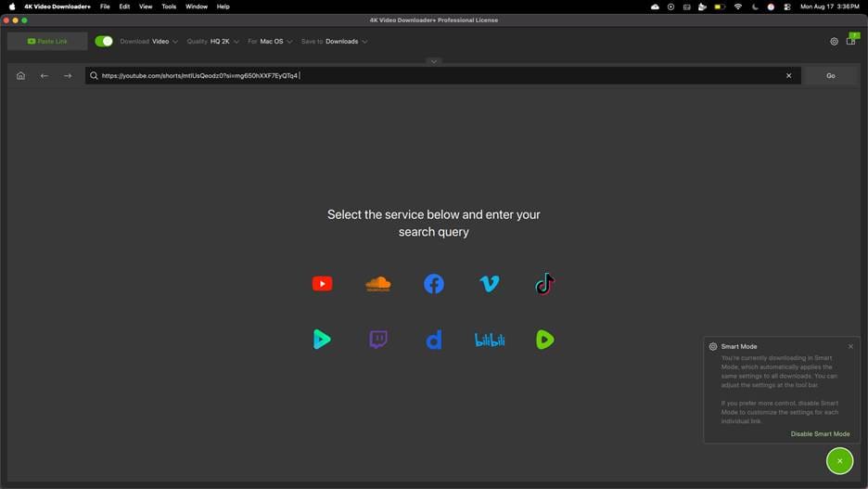Select the YouTube service icon
868x489 pixels.
coord(322,284)
